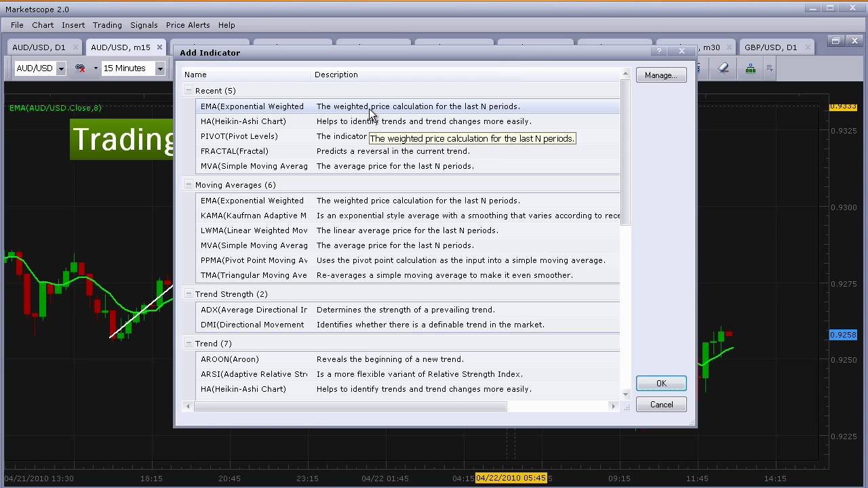Open the File menu
The width and height of the screenshot is (868, 488).
[x=17, y=25]
